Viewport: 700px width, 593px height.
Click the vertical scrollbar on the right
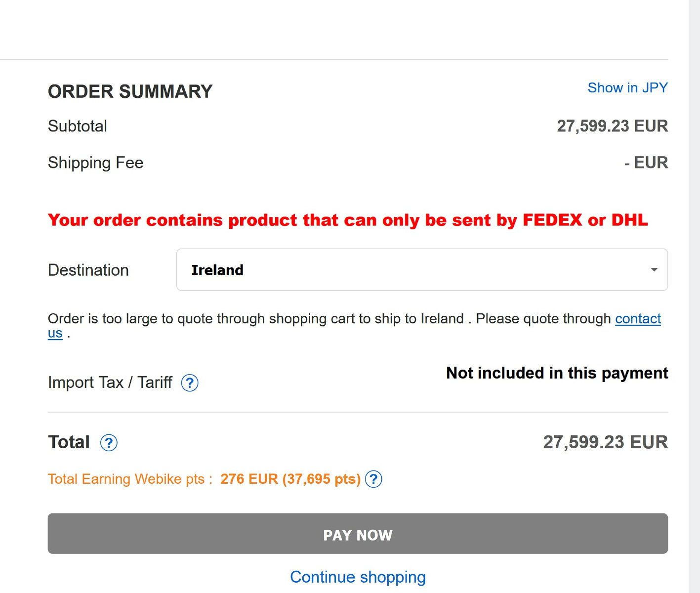click(694, 296)
